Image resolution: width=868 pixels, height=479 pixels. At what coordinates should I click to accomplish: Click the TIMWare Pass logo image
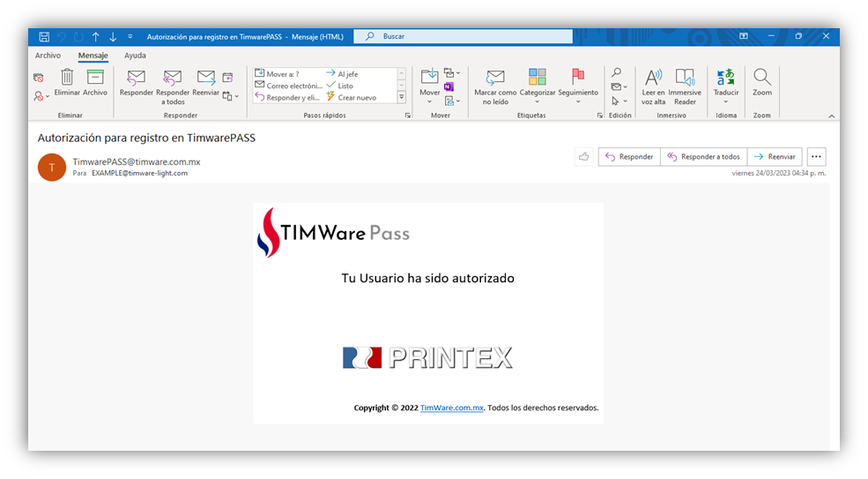pos(333,233)
